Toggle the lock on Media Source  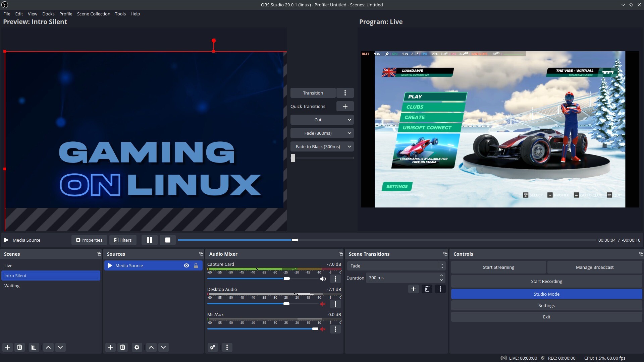[196, 265]
